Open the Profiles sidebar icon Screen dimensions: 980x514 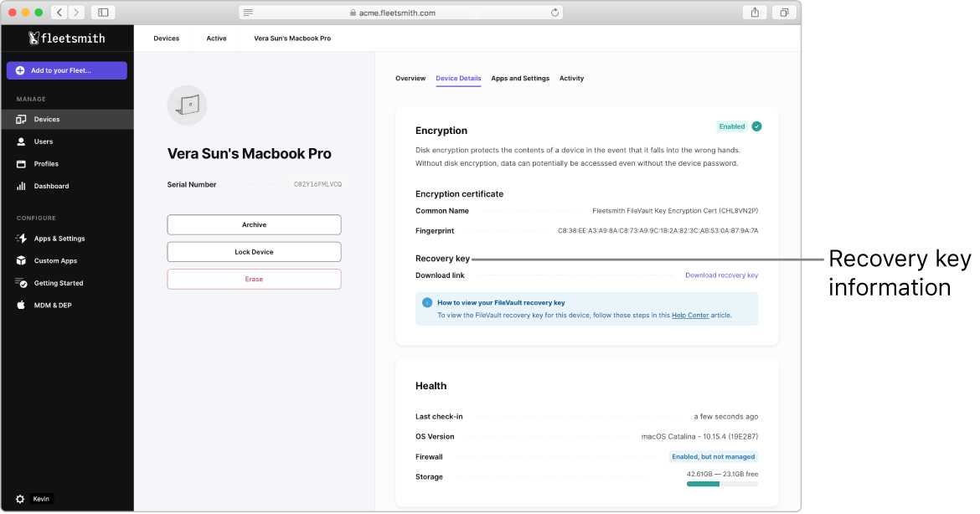pos(21,164)
